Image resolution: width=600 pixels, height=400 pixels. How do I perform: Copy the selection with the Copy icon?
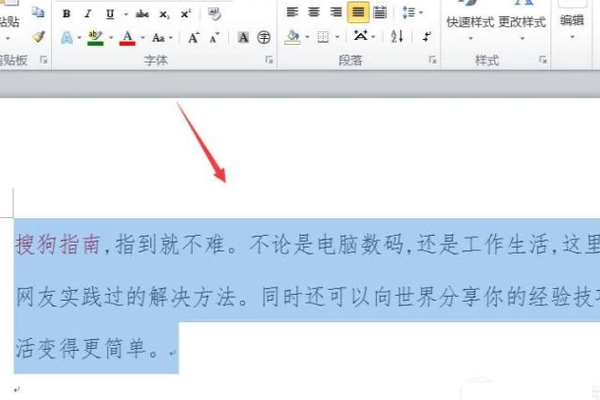coord(38,12)
